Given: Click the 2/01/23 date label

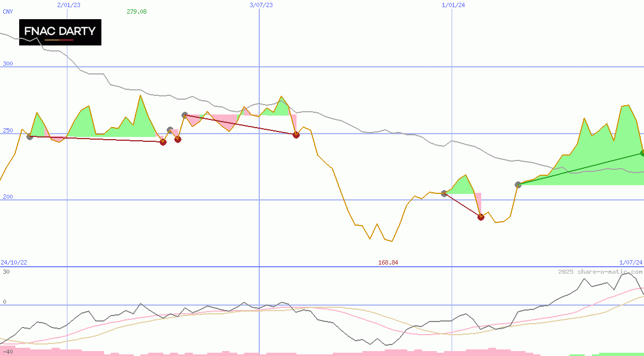Looking at the screenshot, I should point(69,5).
